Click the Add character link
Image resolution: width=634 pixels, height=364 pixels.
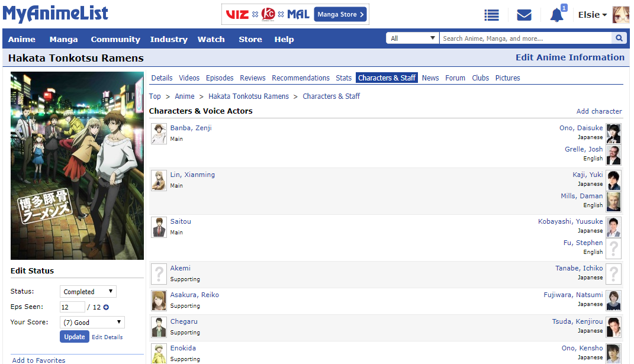click(599, 111)
